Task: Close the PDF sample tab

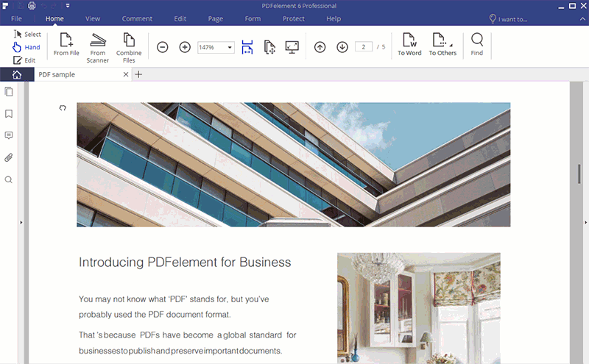Action: tap(126, 75)
